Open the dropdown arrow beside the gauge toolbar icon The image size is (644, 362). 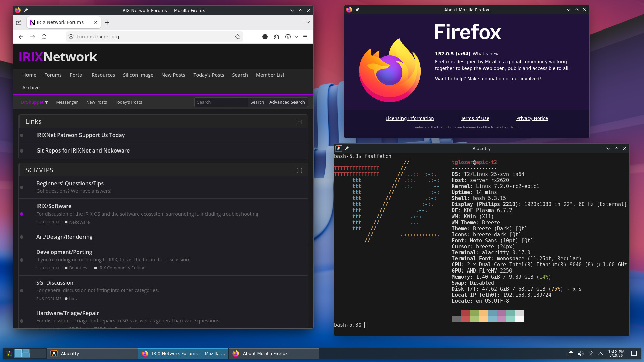tap(296, 37)
